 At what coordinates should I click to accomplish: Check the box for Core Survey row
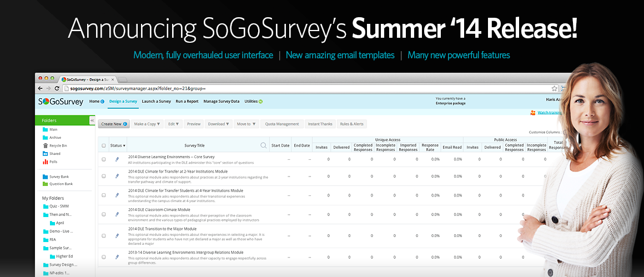tap(103, 159)
